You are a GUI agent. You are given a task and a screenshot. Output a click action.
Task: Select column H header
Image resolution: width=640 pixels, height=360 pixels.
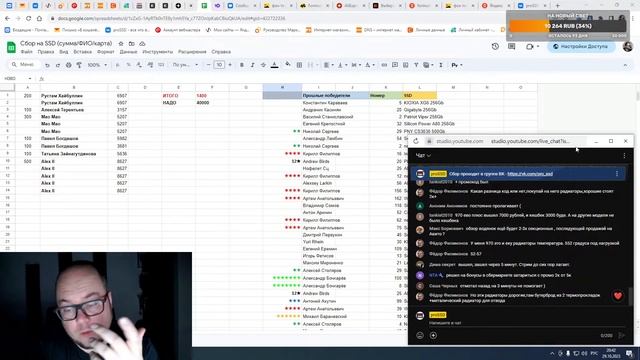[282, 87]
